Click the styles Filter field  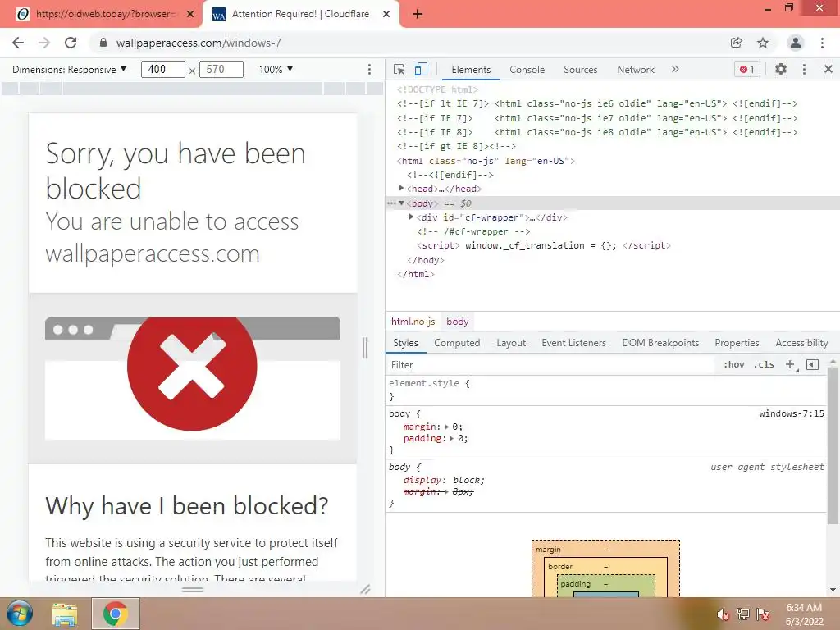[x=550, y=365]
